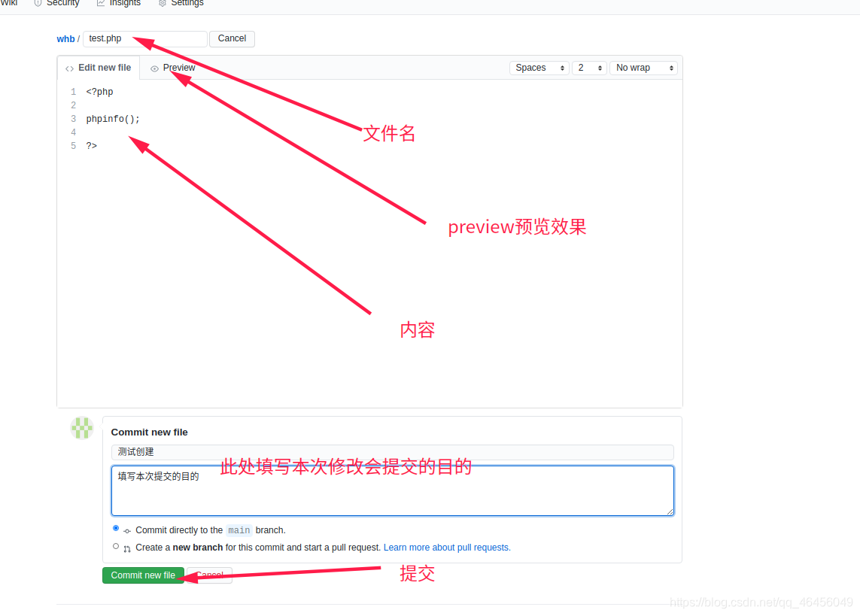The height and width of the screenshot is (616, 860).
Task: Switch to Edit new file tab
Action: tap(99, 68)
